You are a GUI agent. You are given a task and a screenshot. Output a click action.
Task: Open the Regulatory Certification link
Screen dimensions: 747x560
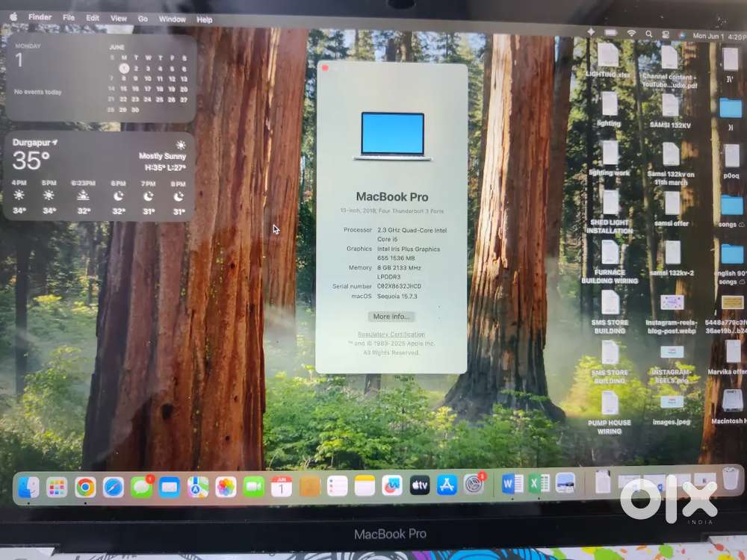pos(391,335)
